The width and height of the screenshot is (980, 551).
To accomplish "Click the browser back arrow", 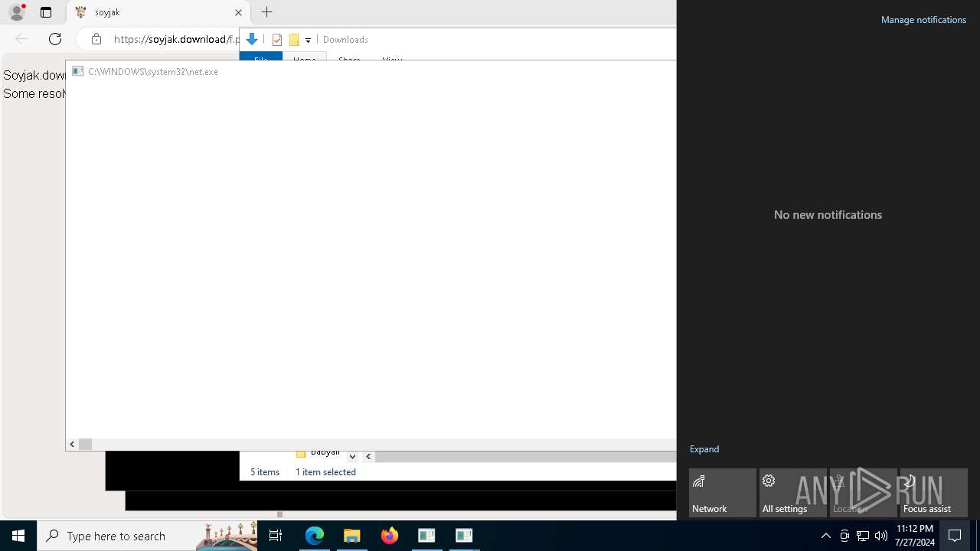I will coord(21,39).
